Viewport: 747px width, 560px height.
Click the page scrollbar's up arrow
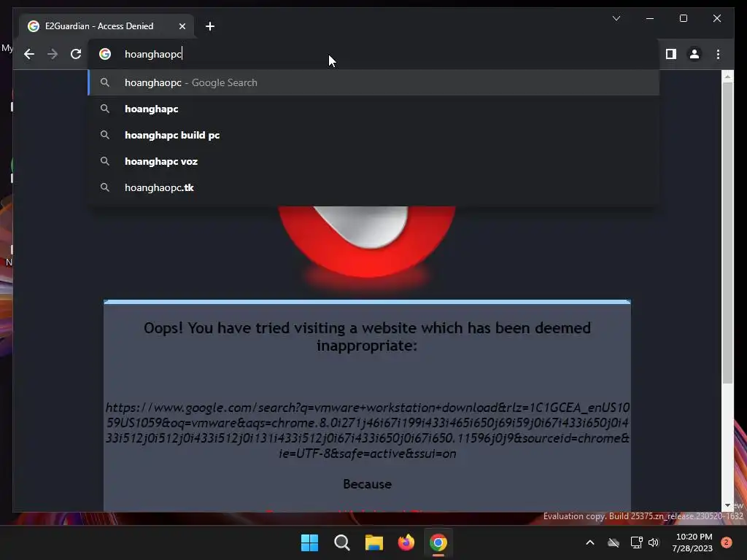click(x=727, y=76)
